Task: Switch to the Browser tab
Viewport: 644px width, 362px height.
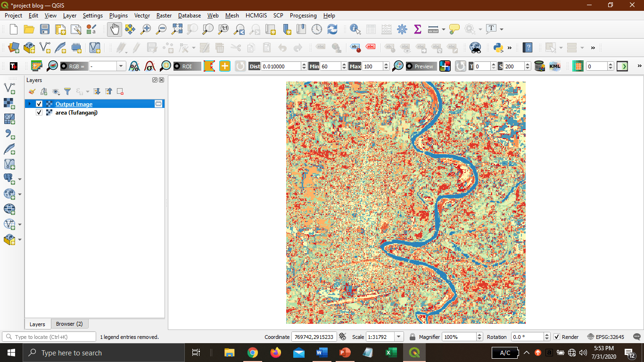Action: (x=70, y=324)
